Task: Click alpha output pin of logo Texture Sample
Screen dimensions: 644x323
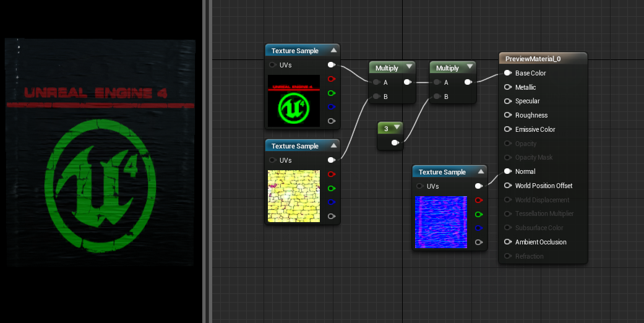Action: 332,121
